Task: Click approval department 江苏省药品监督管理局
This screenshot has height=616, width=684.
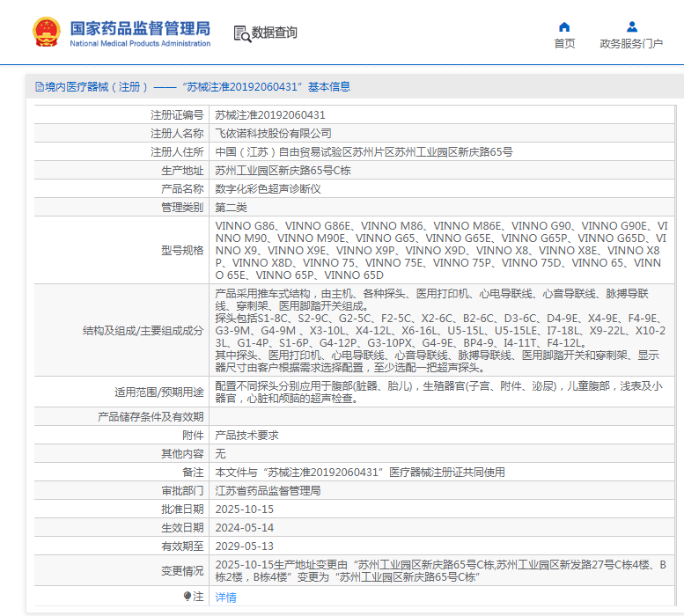Action: point(268,490)
